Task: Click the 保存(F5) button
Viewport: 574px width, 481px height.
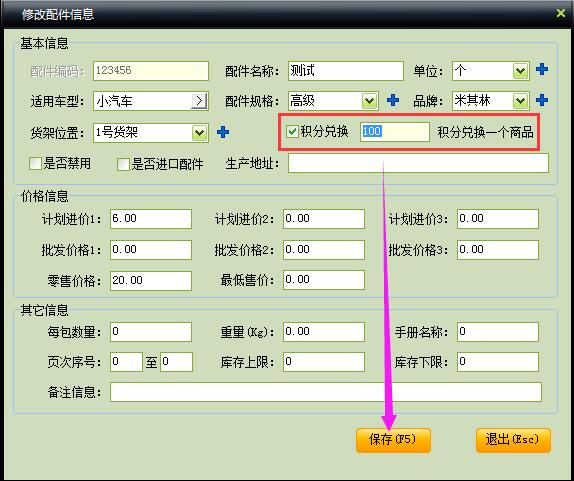Action: coord(393,440)
